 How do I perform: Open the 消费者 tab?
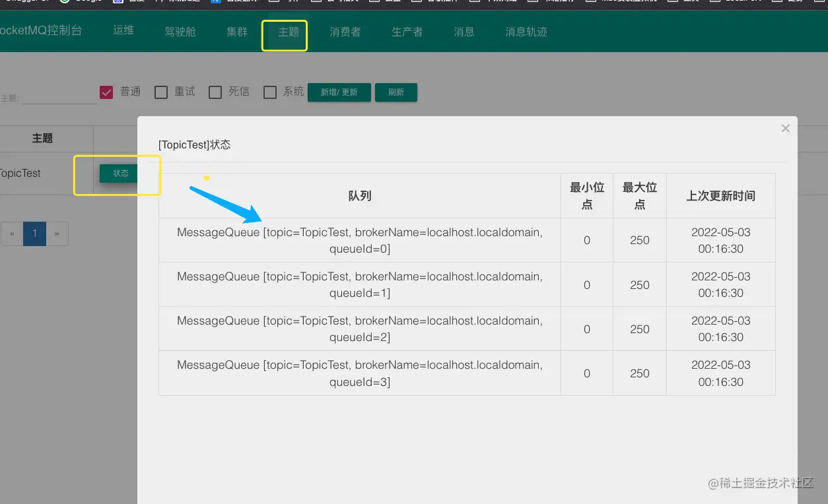coord(345,32)
